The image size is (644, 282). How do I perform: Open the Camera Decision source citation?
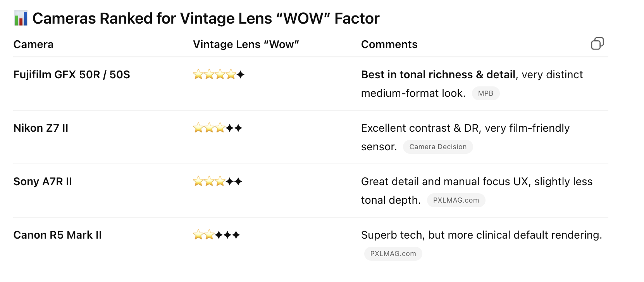(438, 147)
